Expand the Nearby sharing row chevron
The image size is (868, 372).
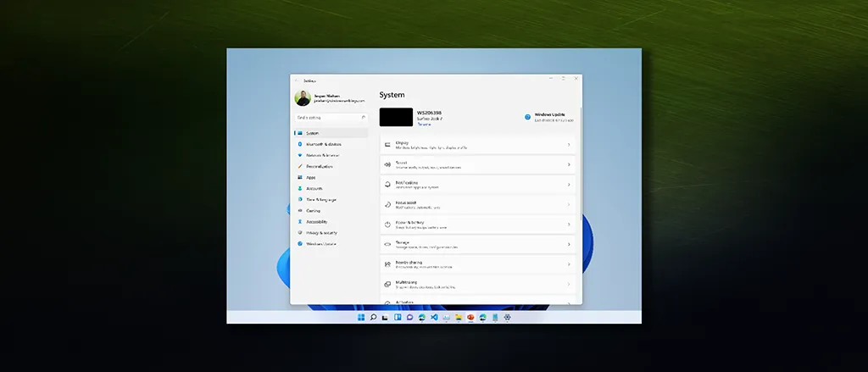569,264
